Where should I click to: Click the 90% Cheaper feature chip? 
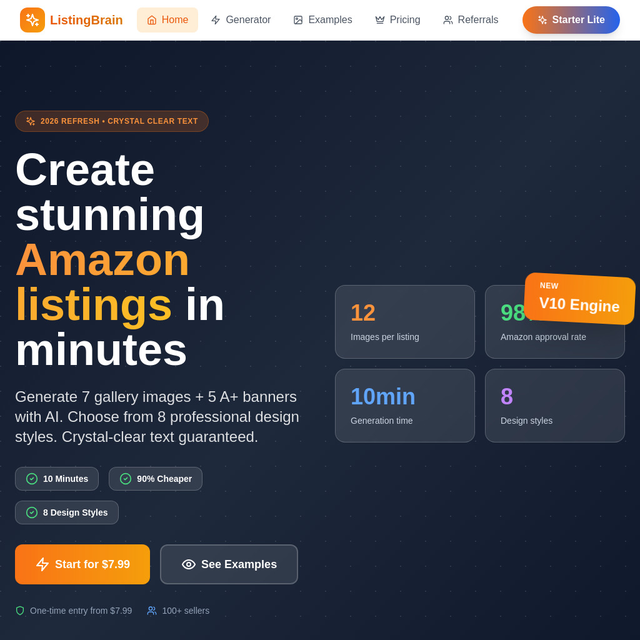point(156,479)
